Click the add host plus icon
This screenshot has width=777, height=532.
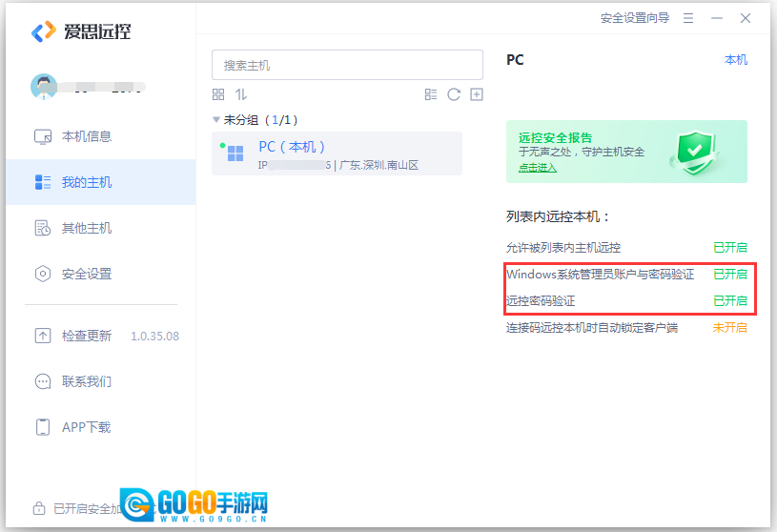(x=477, y=94)
